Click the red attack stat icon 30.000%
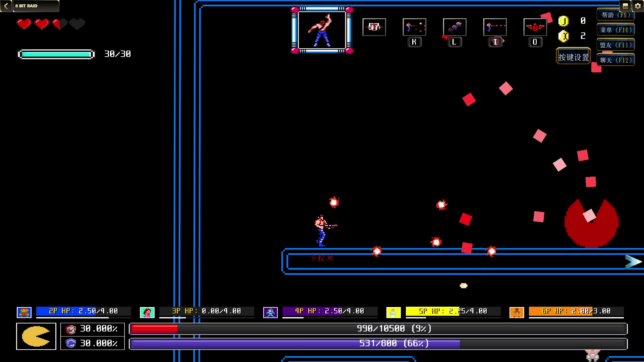The width and height of the screenshot is (644, 362). [71, 329]
